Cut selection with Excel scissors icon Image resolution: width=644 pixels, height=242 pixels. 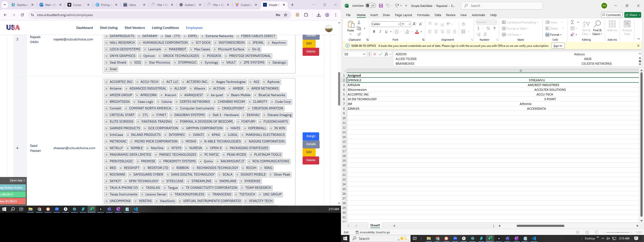359,22
